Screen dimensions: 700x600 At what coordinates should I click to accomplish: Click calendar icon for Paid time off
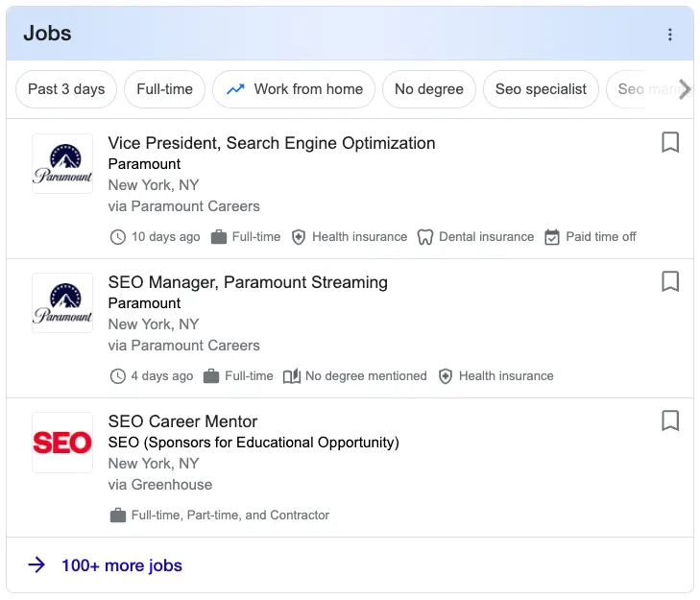(552, 237)
